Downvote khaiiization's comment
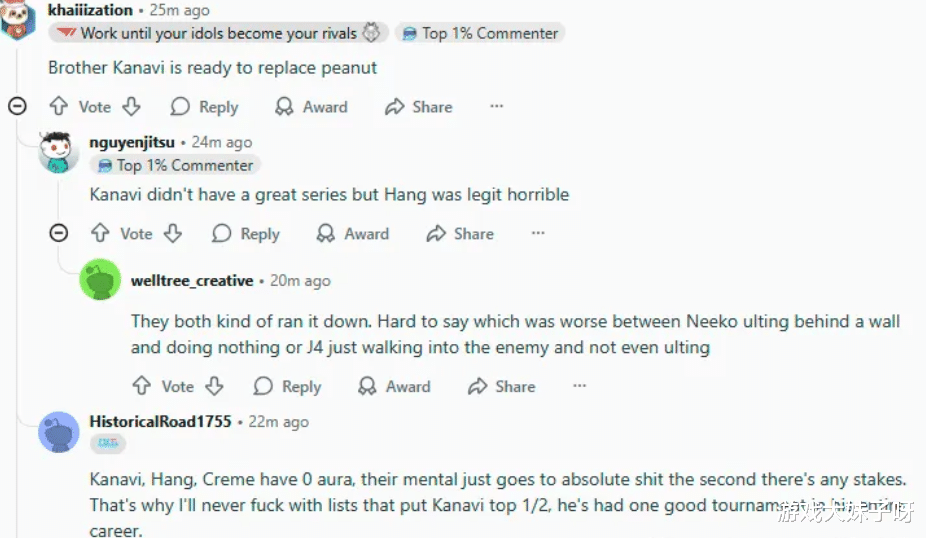The image size is (926, 538). click(x=131, y=107)
